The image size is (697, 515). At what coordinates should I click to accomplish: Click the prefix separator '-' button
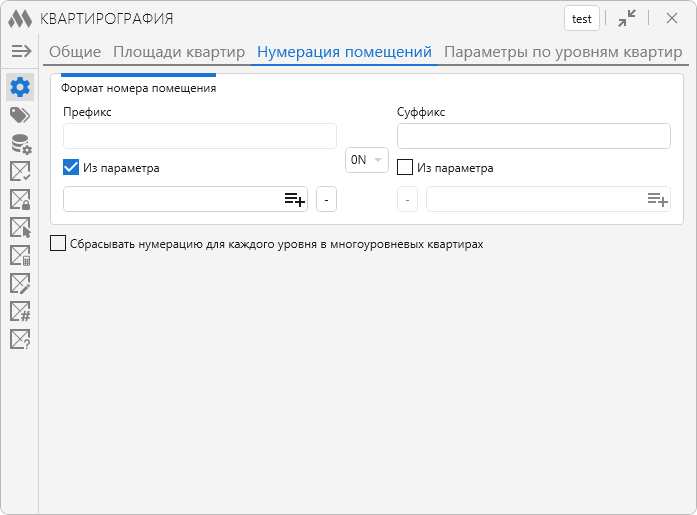[x=326, y=200]
